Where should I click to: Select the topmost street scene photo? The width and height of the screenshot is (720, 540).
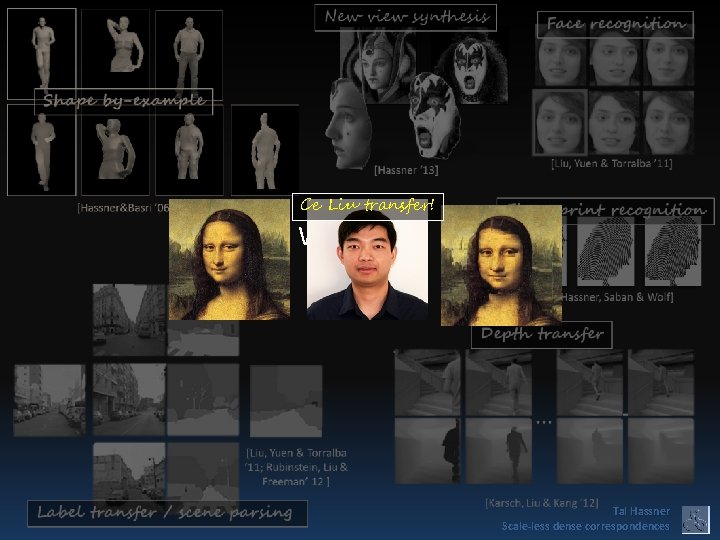[x=129, y=320]
